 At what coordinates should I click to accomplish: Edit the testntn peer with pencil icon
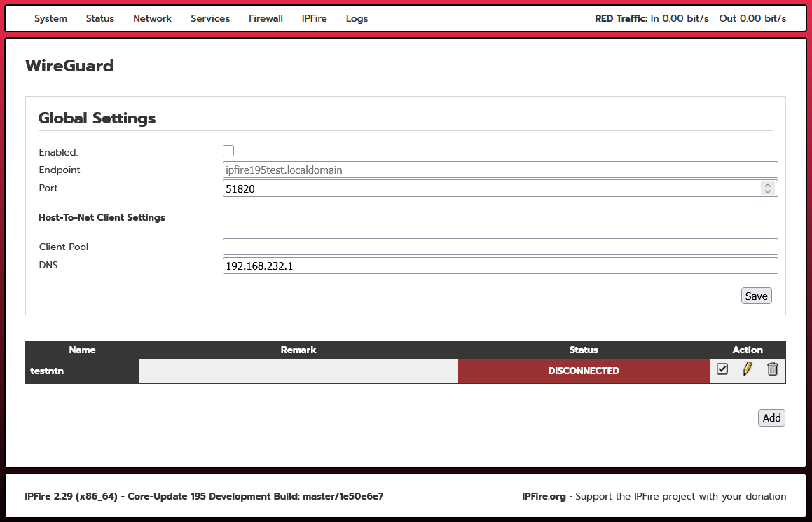click(x=748, y=369)
